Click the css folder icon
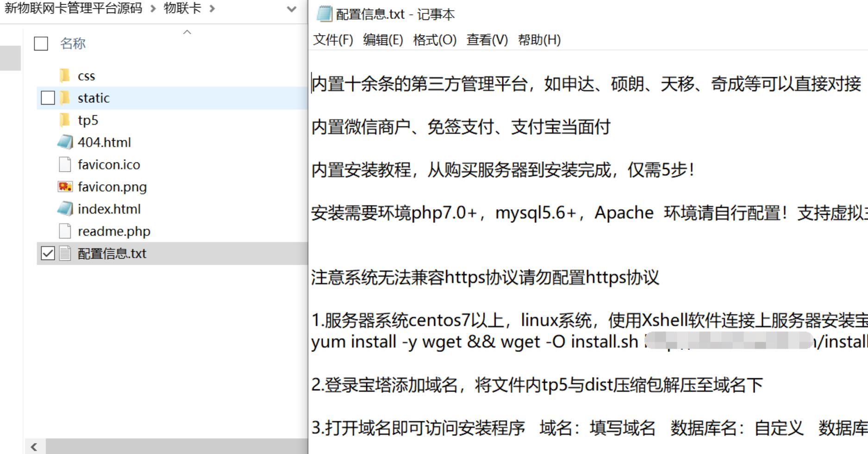Screen dimensions: 868x454 click(x=65, y=75)
